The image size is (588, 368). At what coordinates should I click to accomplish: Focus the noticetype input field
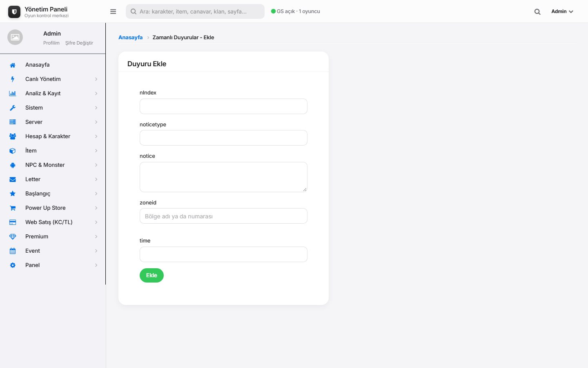[x=223, y=138]
